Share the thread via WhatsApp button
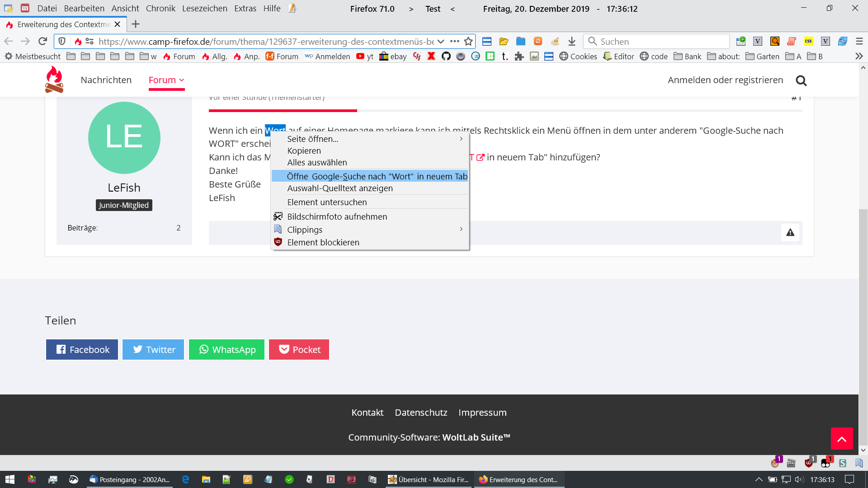868x488 pixels. click(x=226, y=350)
